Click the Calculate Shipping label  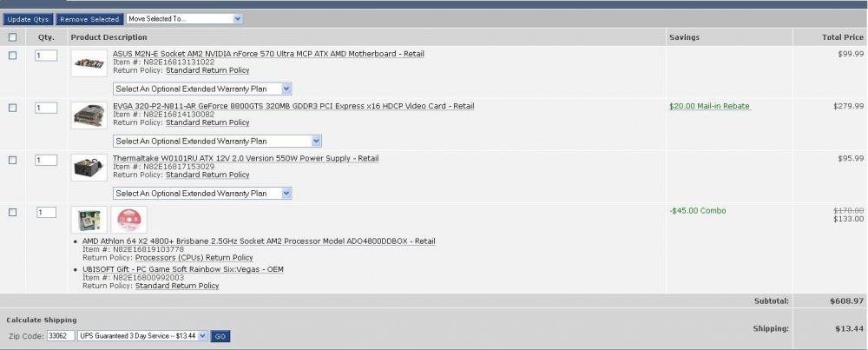[42, 320]
